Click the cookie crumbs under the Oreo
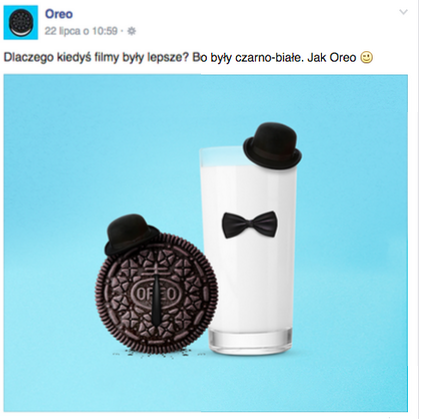The image size is (421, 419). [x=156, y=353]
